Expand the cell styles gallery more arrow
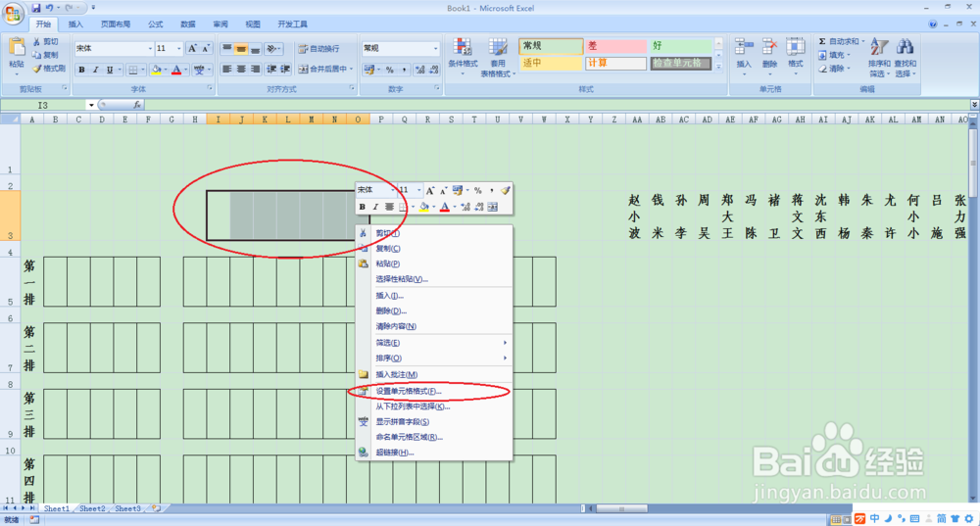The image size is (980, 526). click(718, 67)
